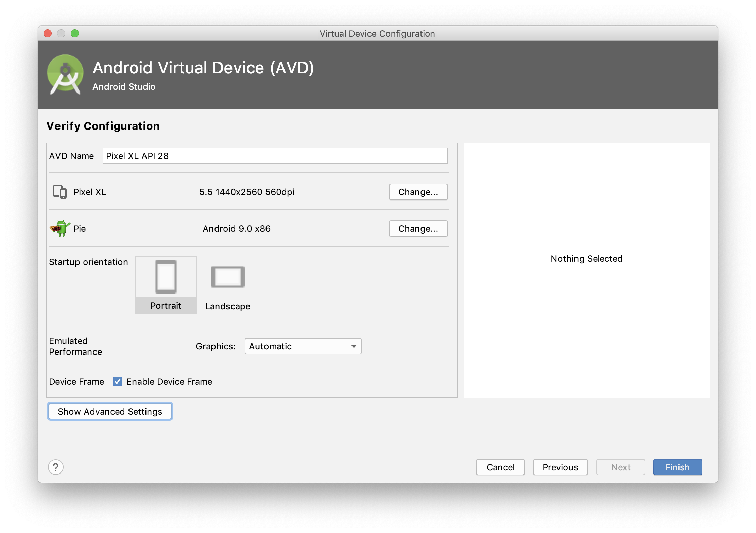Select the Landscape orientation icon
This screenshot has width=756, height=533.
(x=228, y=277)
